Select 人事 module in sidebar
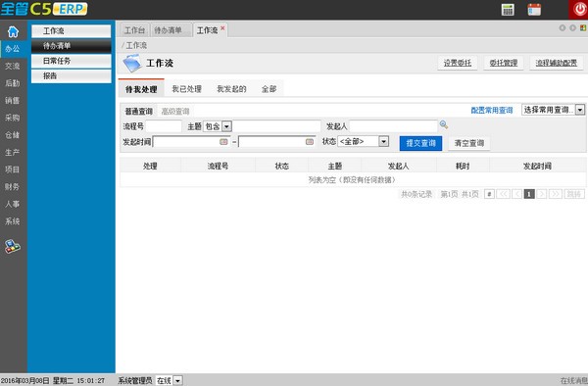This screenshot has height=386, width=588. (14, 204)
